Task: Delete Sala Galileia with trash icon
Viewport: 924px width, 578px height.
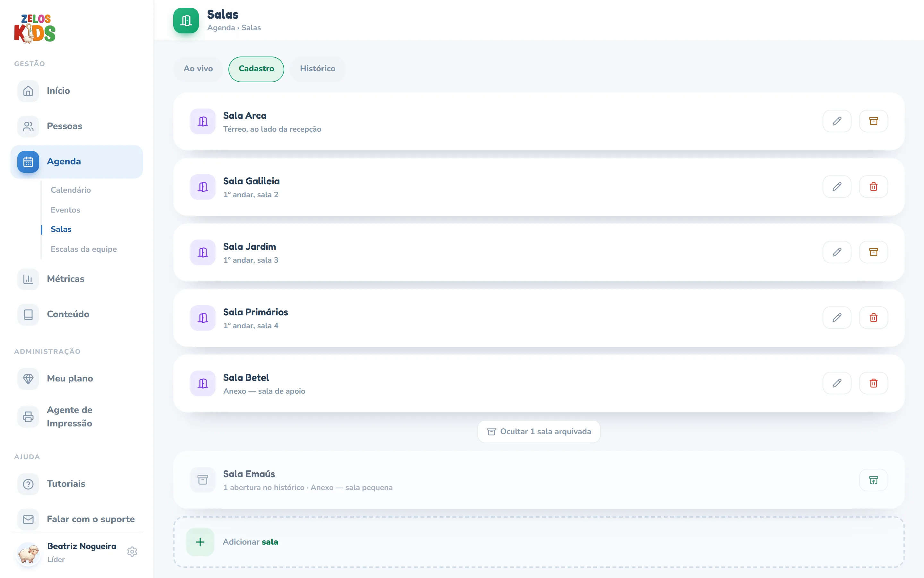Action: (x=873, y=187)
